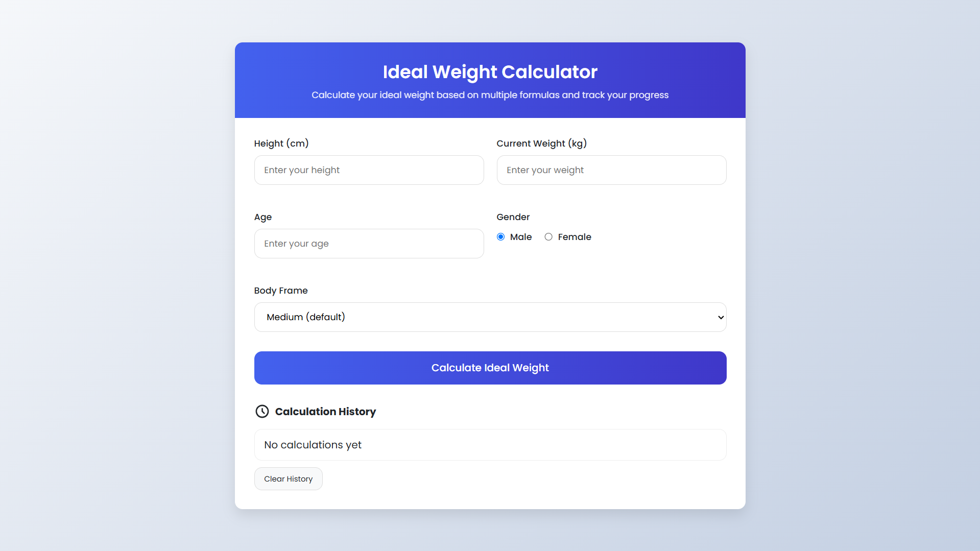Click the Body Frame label
The height and width of the screenshot is (551, 980).
[x=281, y=291]
